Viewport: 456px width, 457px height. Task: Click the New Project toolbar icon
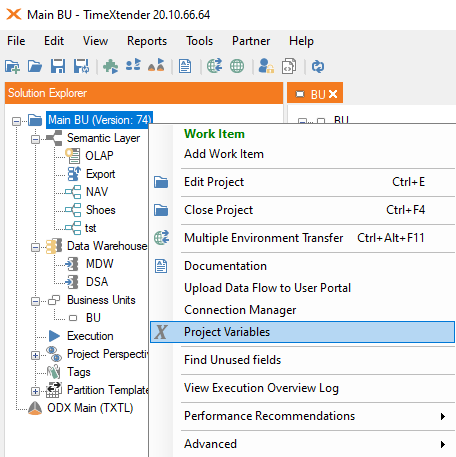pos(13,66)
